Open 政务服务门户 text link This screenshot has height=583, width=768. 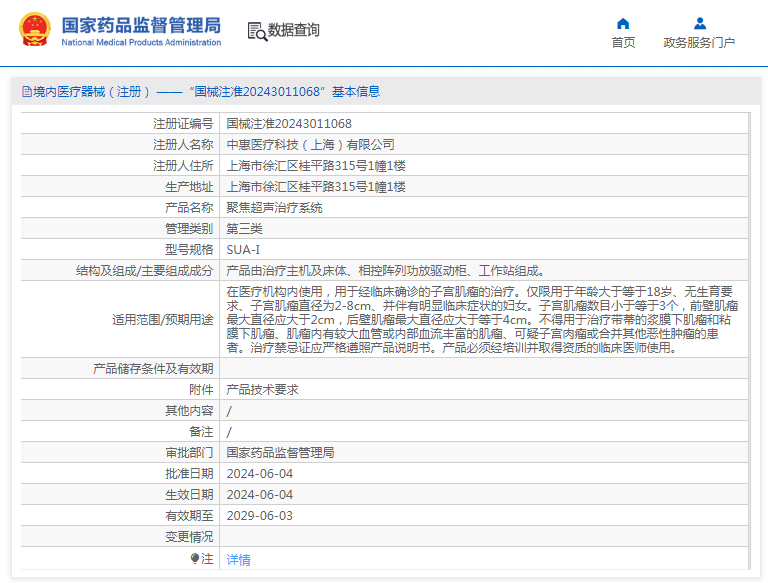pyautogui.click(x=699, y=43)
